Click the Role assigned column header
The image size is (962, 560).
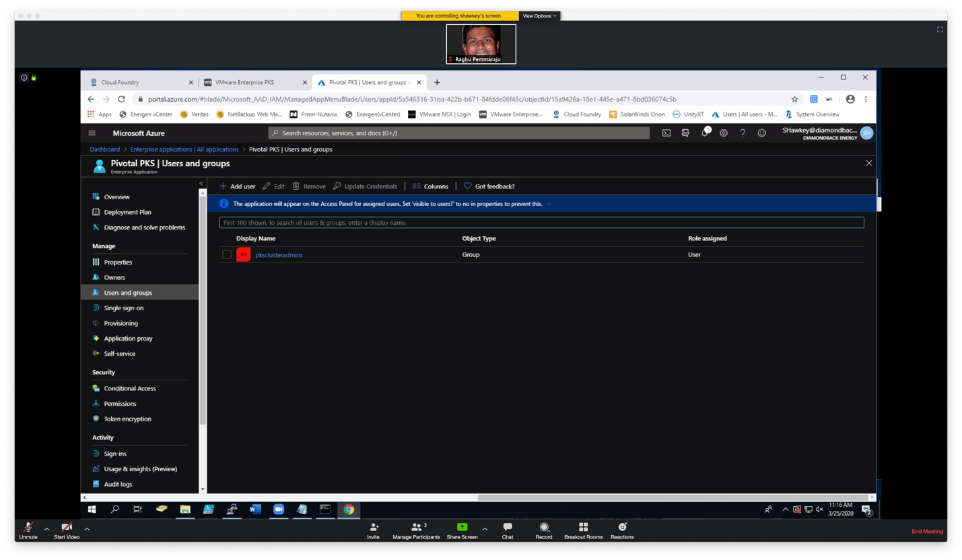tap(707, 238)
